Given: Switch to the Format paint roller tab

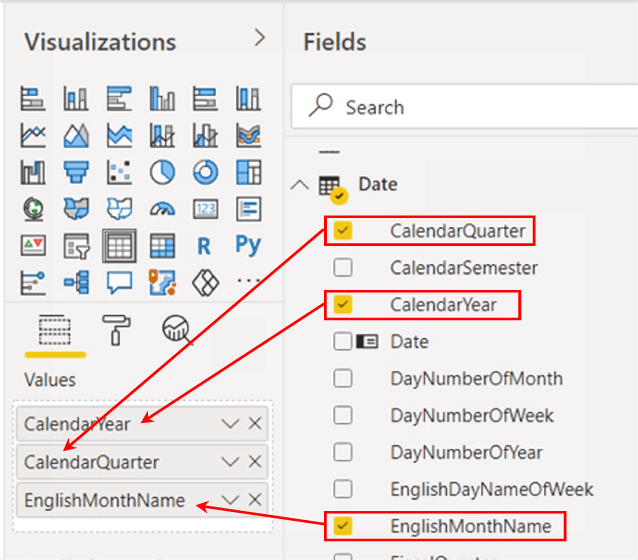Looking at the screenshot, I should pyautogui.click(x=117, y=330).
